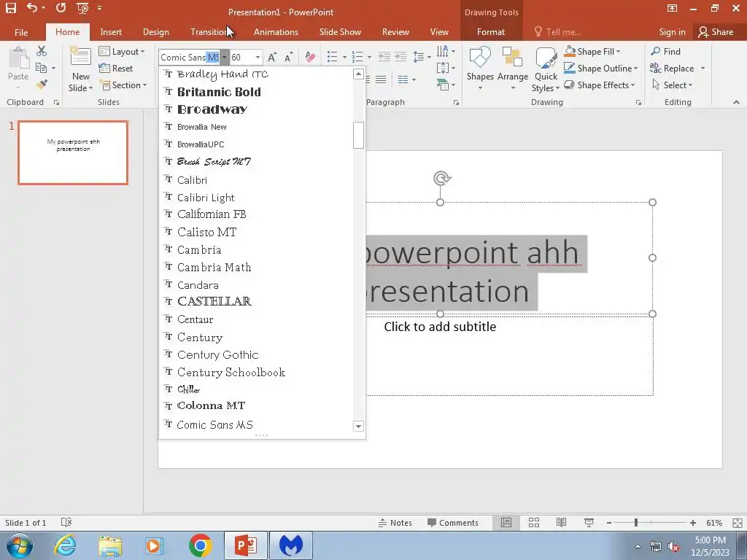747x560 pixels.
Task: Switch to Slide Sorter view
Action: (x=534, y=522)
